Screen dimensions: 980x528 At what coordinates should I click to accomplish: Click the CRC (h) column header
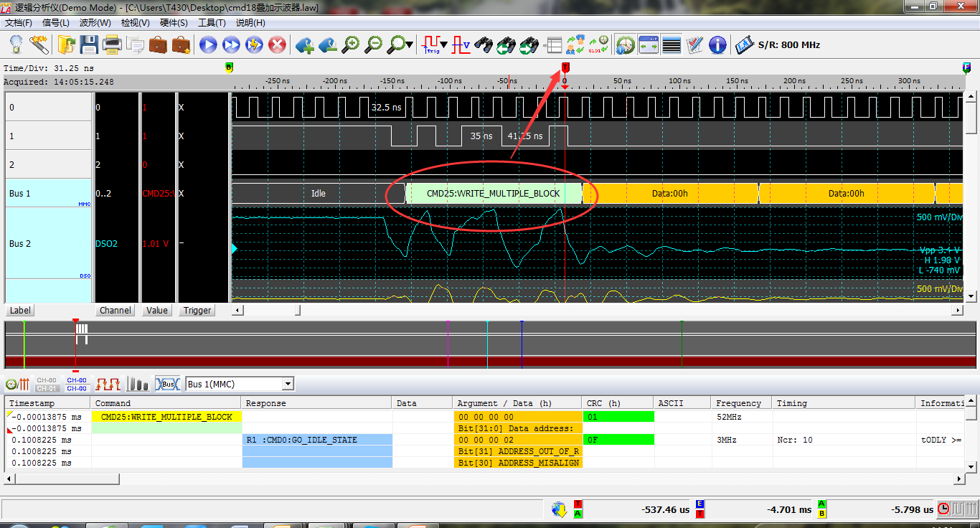coord(617,403)
